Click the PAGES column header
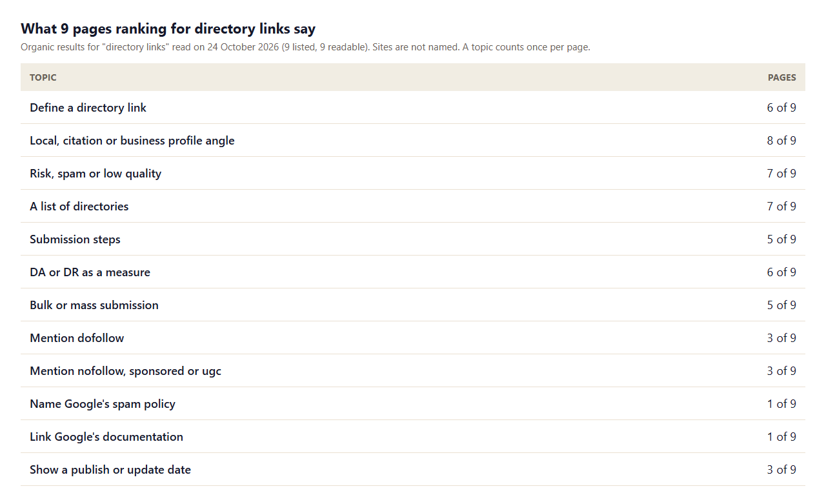The height and width of the screenshot is (504, 826). [782, 77]
